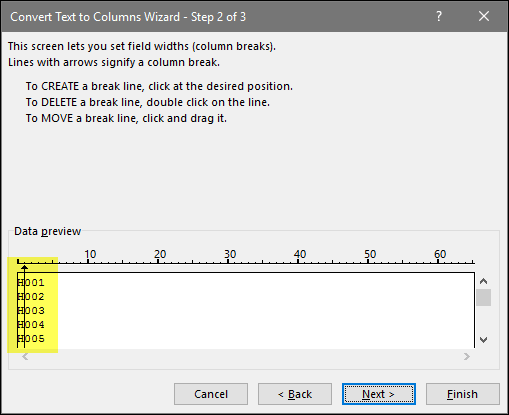The width and height of the screenshot is (509, 415).
Task: Click the data preview scroll up arrow
Action: [483, 281]
